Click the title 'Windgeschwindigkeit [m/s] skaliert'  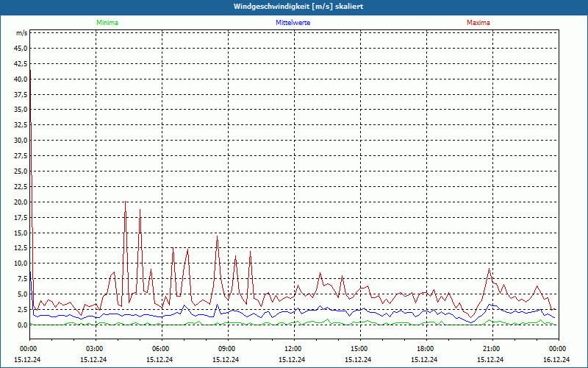tap(298, 7)
